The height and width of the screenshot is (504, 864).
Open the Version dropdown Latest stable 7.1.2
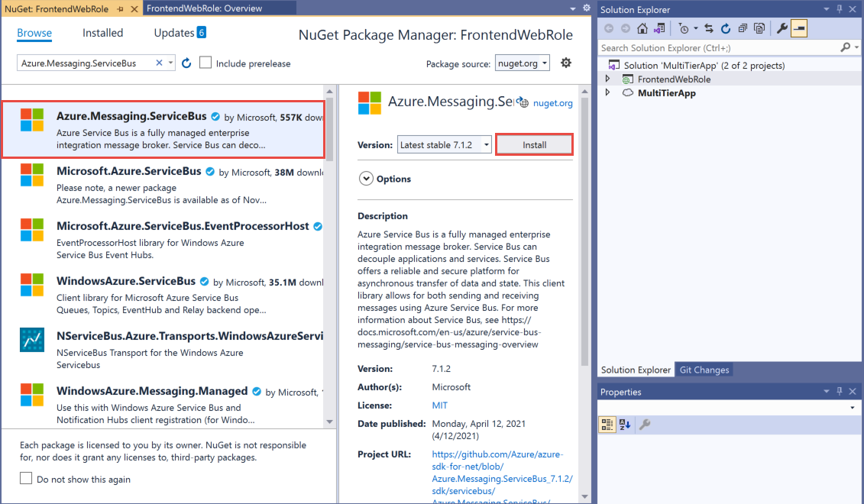[x=444, y=145]
